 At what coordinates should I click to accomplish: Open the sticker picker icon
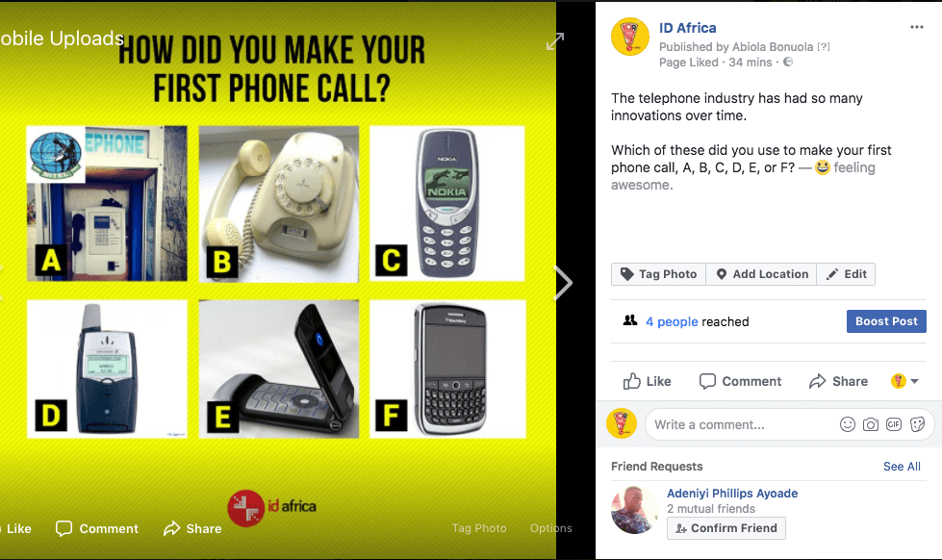pos(917,424)
